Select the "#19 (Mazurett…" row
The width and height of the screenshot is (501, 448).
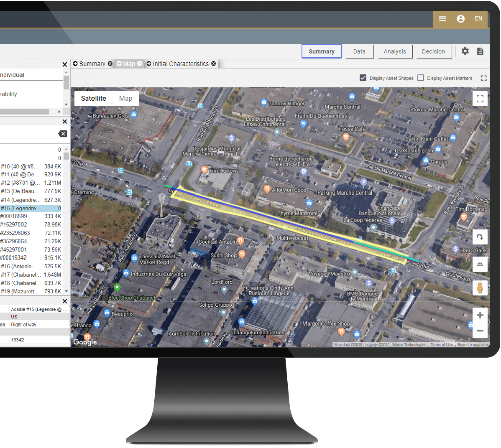point(31,291)
